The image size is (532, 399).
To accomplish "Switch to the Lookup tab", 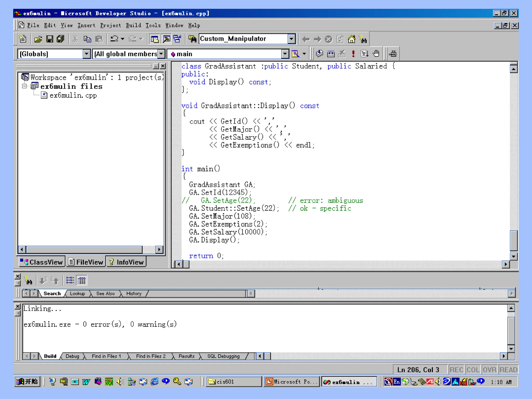I will 77,294.
